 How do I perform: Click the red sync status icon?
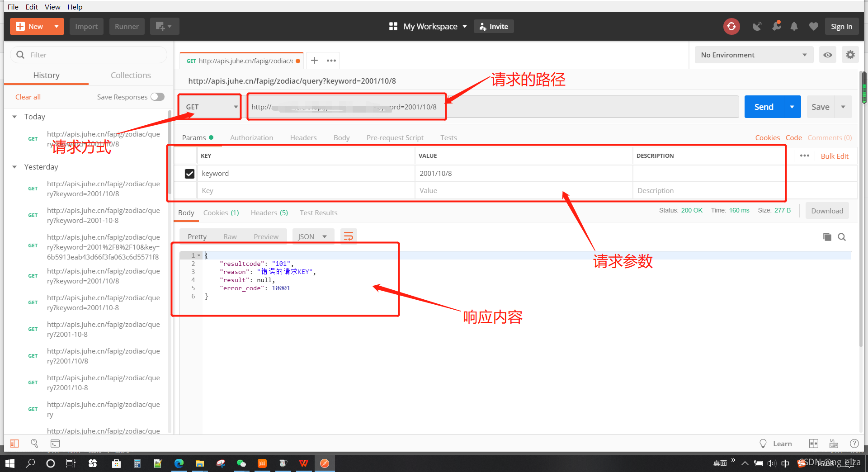(731, 26)
